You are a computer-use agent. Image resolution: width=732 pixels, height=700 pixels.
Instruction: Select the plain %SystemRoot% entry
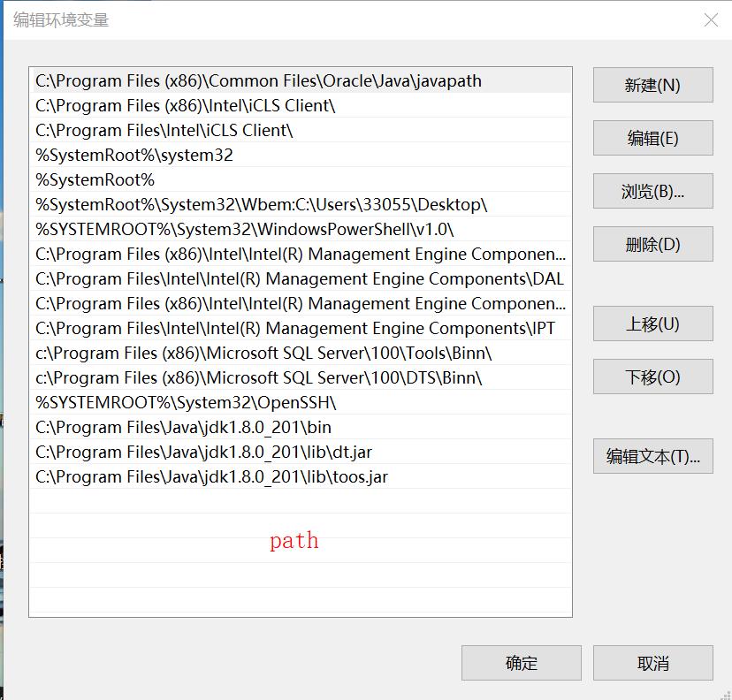point(301,179)
